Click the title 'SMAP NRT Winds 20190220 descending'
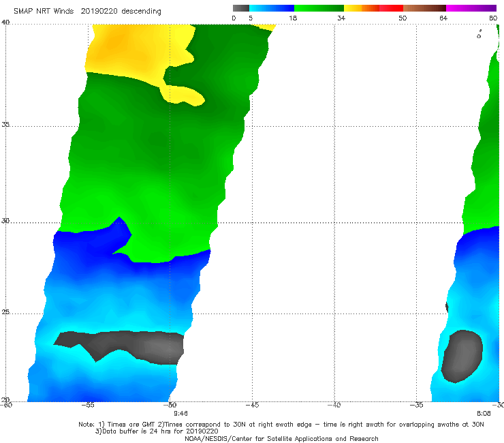 click(87, 12)
